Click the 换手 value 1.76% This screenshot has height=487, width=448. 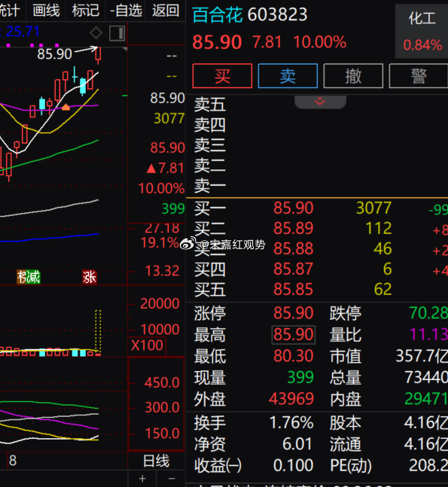coord(291,423)
